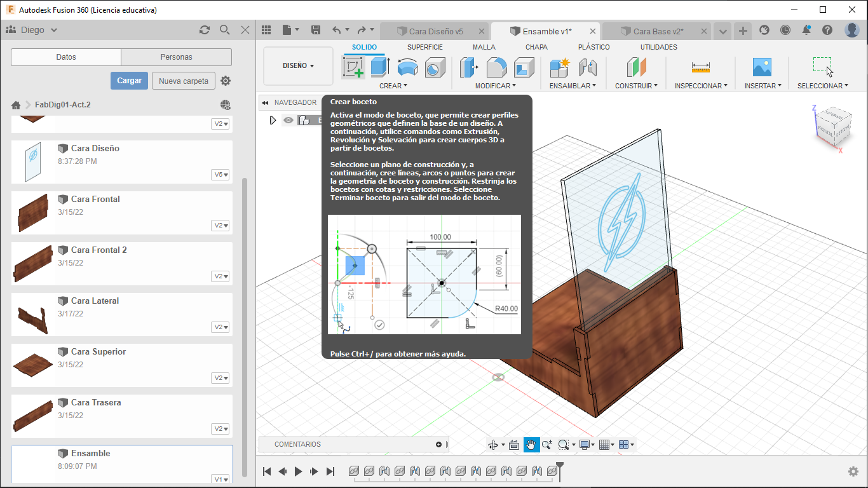Click the refresh icon in the data panel
The image size is (868, 488).
coord(204,30)
